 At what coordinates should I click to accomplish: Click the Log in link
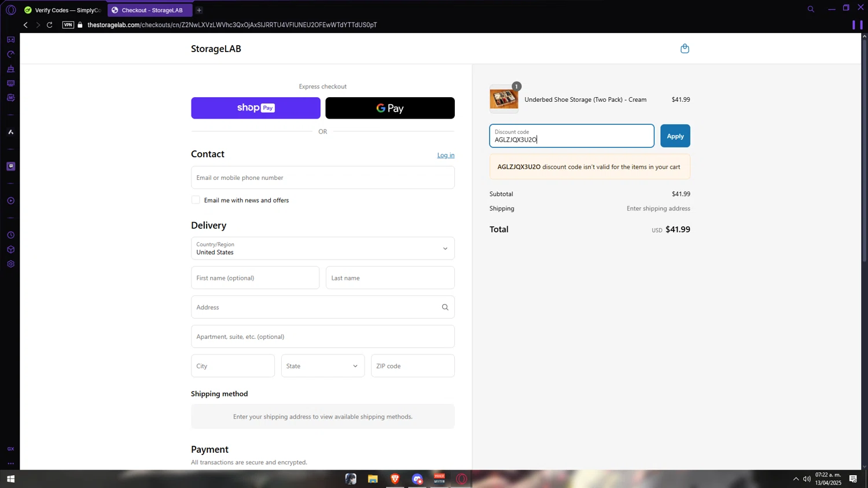tap(446, 155)
